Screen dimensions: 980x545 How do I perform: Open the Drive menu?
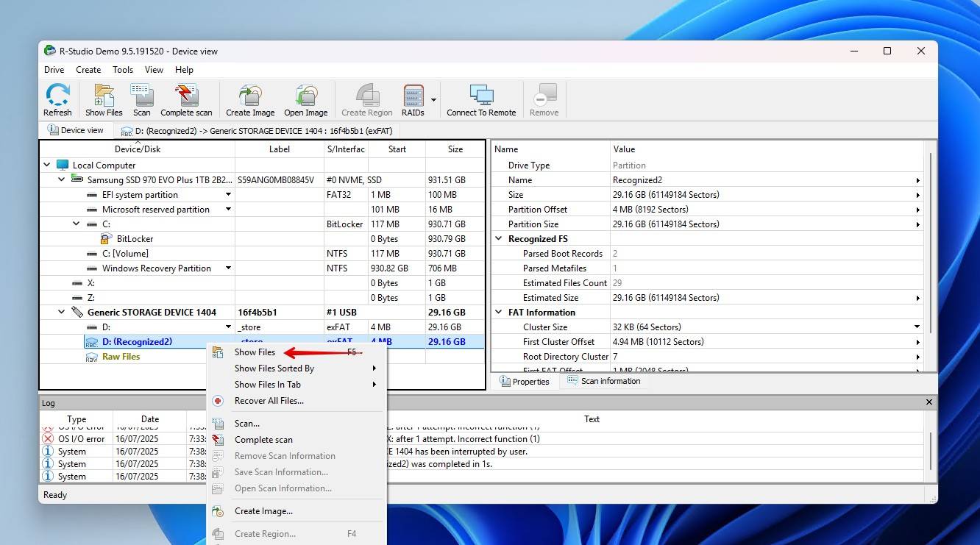tap(54, 70)
